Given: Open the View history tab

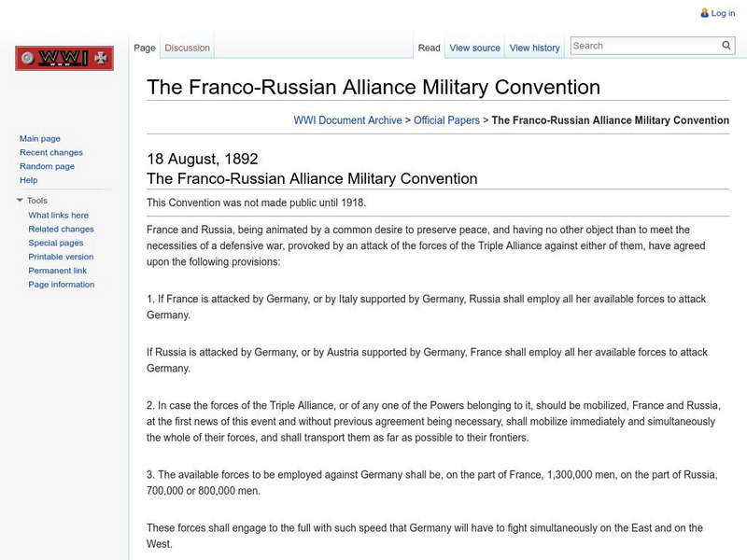Looking at the screenshot, I should pyautogui.click(x=535, y=48).
